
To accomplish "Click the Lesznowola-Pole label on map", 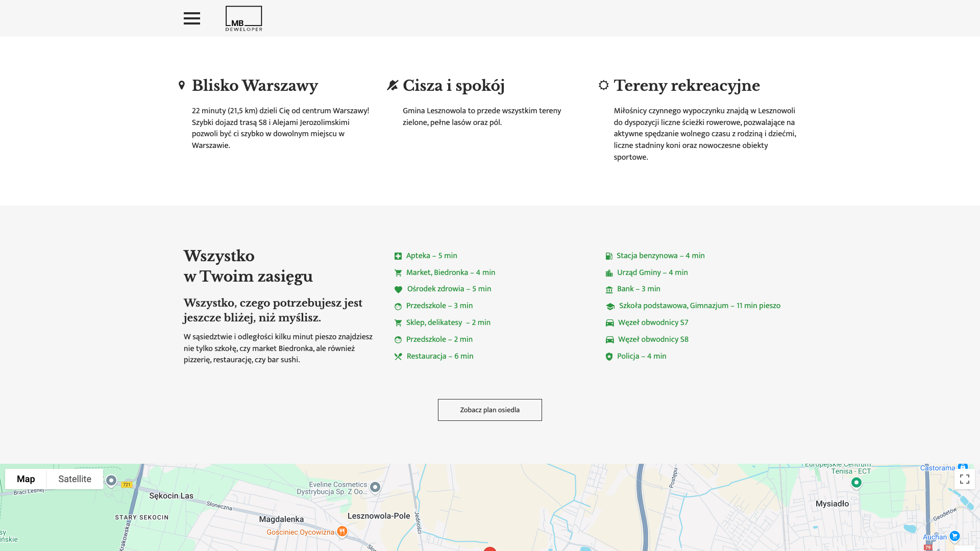I will pyautogui.click(x=379, y=516).
